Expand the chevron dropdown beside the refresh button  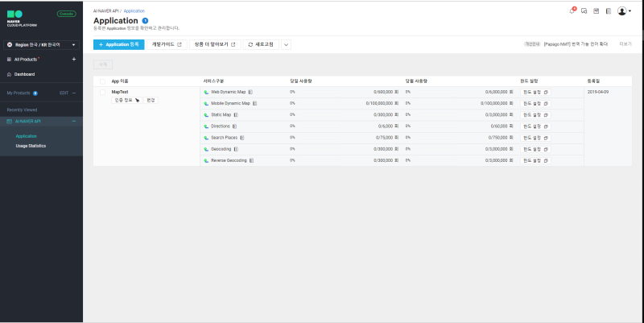(287, 44)
